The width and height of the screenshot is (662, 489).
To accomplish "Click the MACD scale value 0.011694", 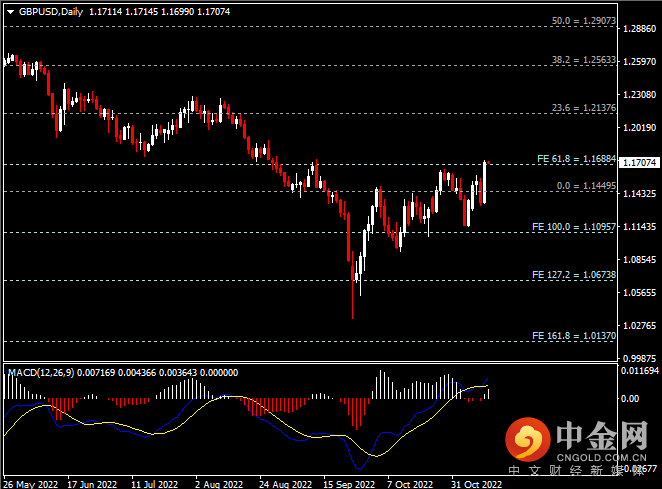I will point(640,371).
